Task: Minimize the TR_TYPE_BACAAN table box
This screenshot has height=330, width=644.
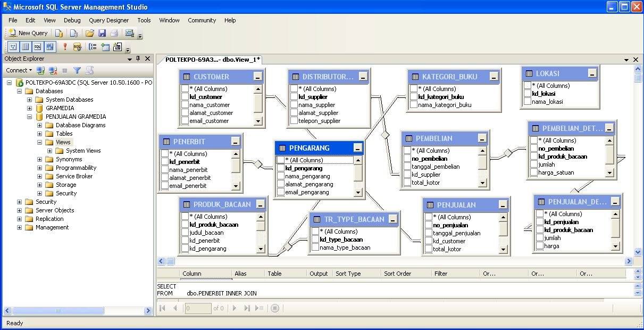Action: (392, 219)
